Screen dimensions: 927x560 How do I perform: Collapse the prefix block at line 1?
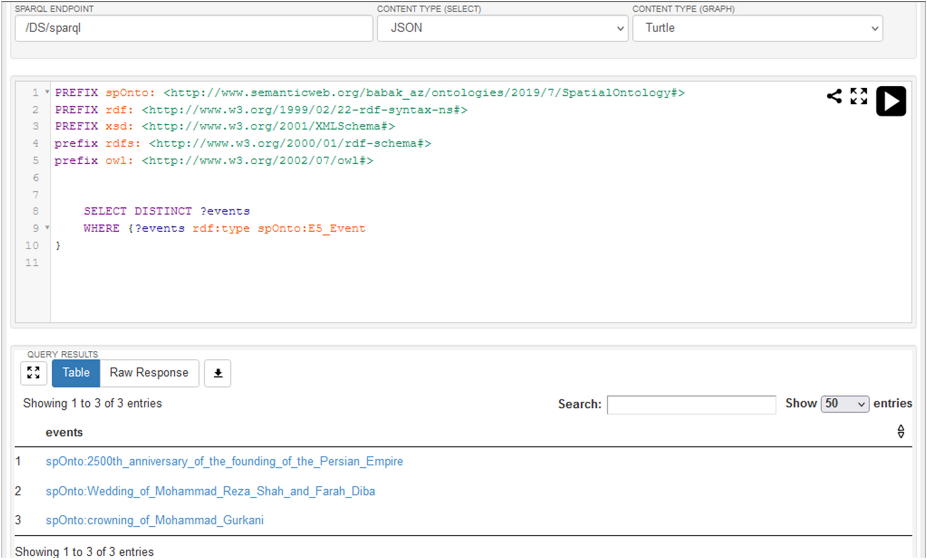(47, 92)
